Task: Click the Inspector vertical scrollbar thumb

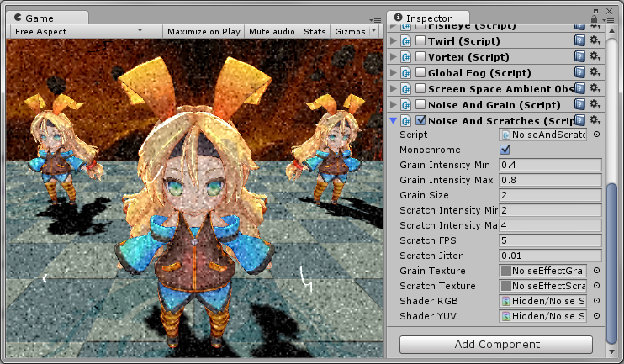Action: [611, 263]
